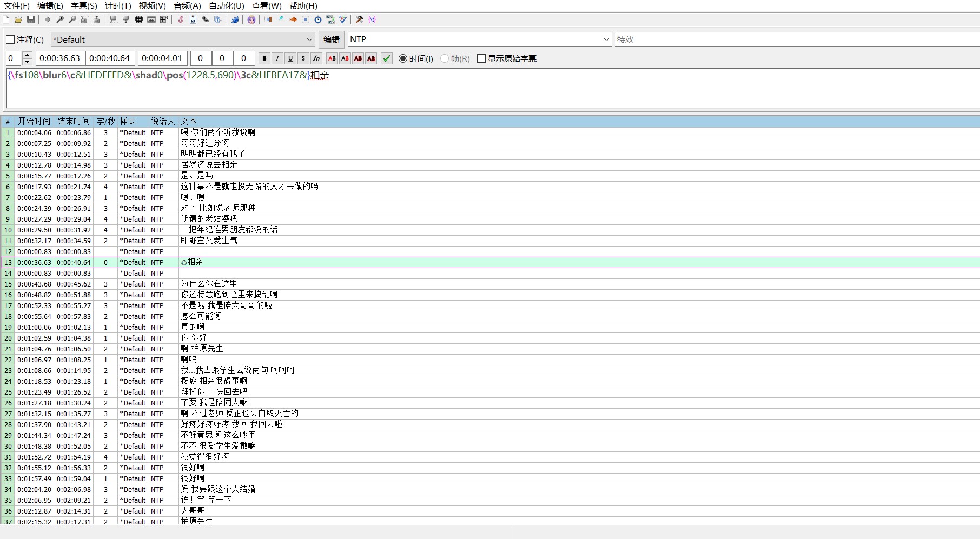Open the 视频(V) menu
980x539 pixels.
pyautogui.click(x=153, y=6)
